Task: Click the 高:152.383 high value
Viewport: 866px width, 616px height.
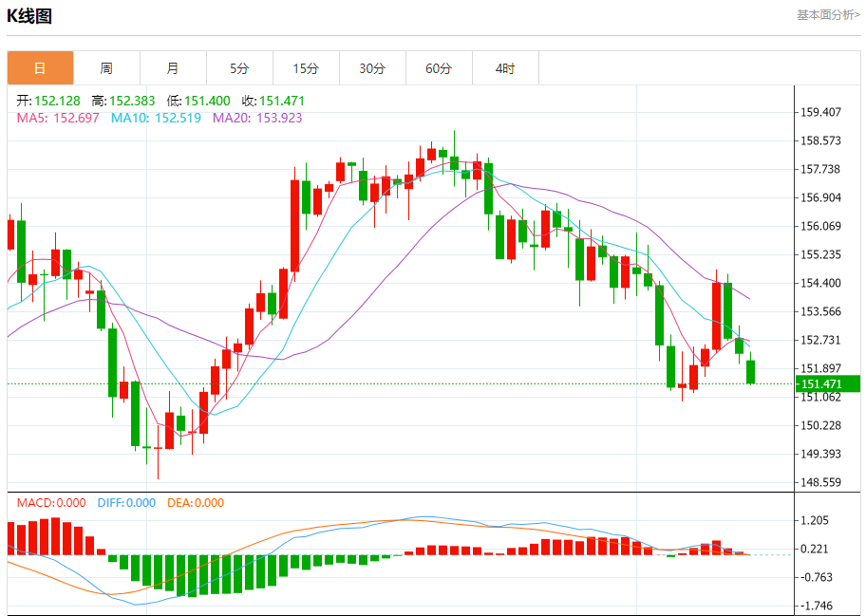Action: pos(123,101)
